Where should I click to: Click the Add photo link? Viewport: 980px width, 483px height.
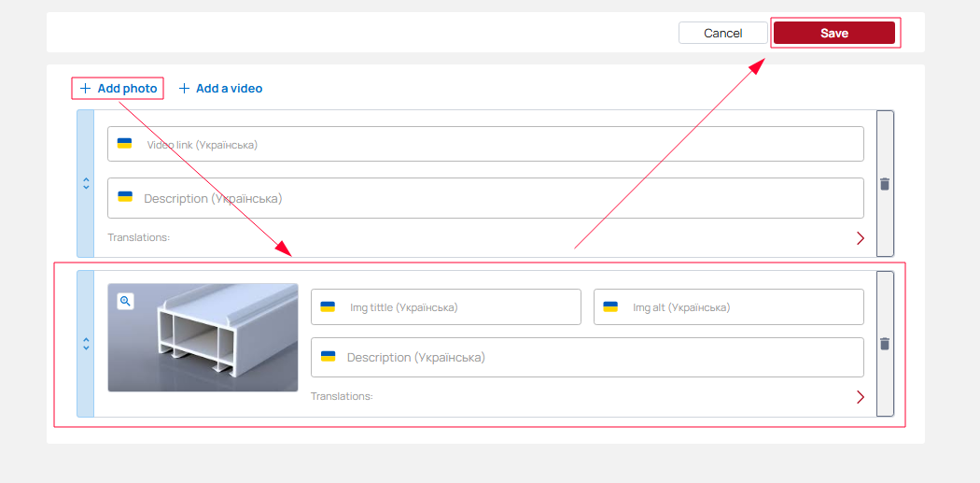[119, 88]
